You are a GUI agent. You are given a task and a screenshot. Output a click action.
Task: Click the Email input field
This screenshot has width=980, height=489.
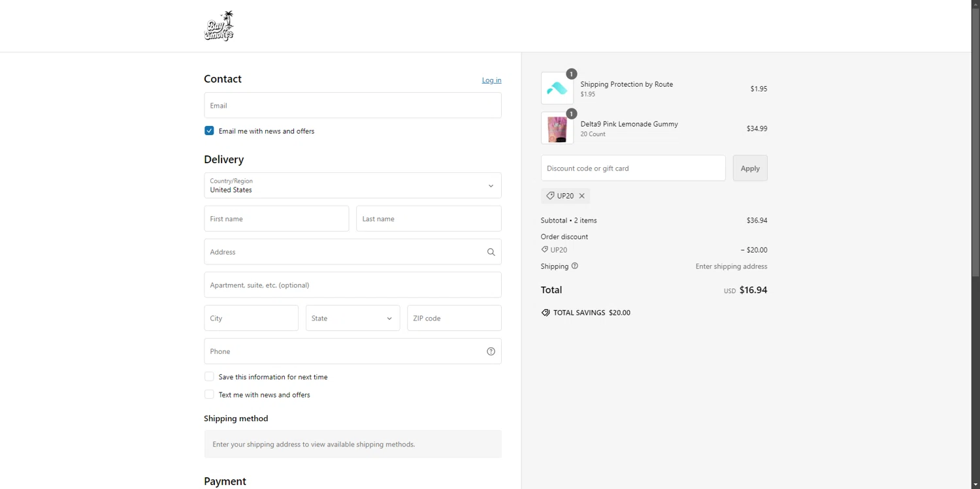(x=353, y=105)
